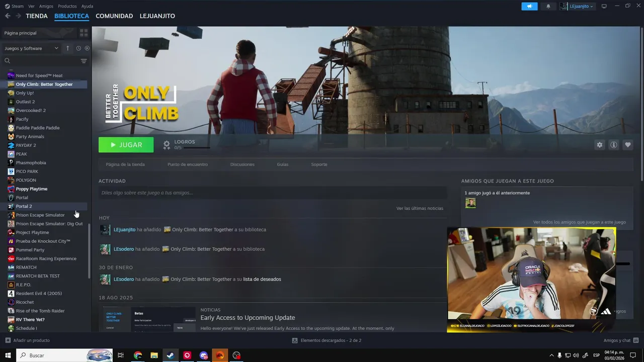Select Poppy Playtime in the game list

coord(32,189)
